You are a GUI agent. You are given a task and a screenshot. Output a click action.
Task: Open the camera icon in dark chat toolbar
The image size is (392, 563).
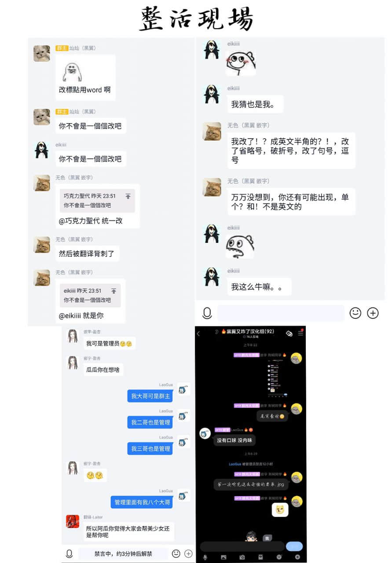(x=242, y=557)
